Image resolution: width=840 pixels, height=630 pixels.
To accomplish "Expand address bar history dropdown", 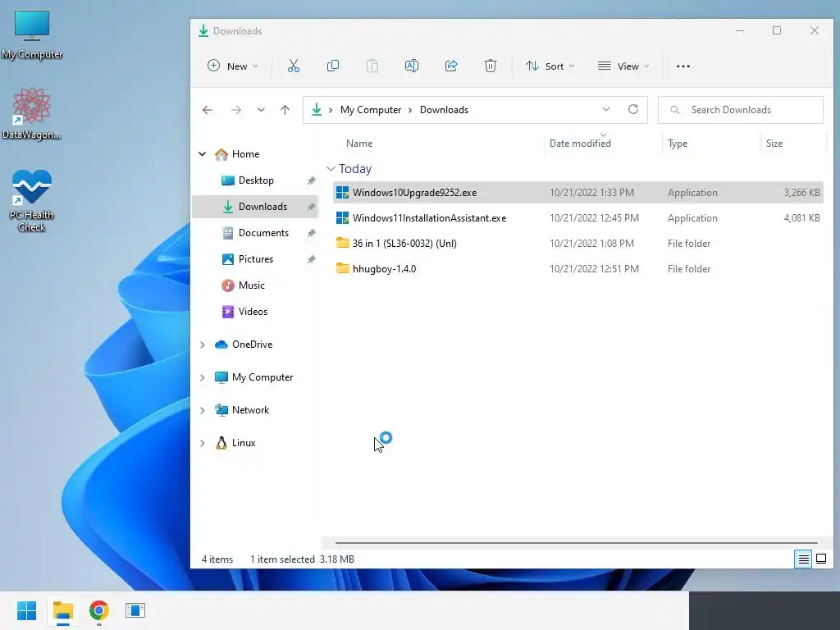I will pos(606,109).
